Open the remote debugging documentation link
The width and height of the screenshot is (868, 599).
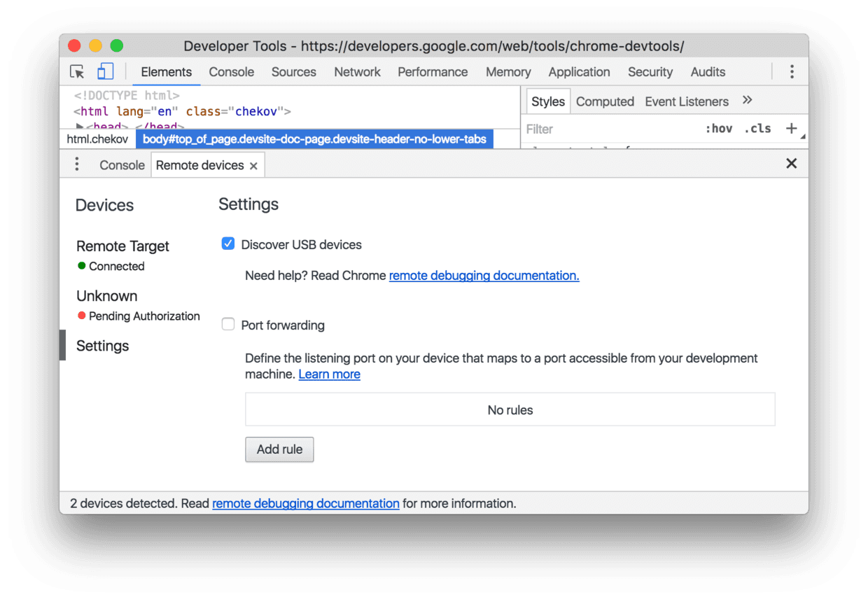[x=484, y=275]
